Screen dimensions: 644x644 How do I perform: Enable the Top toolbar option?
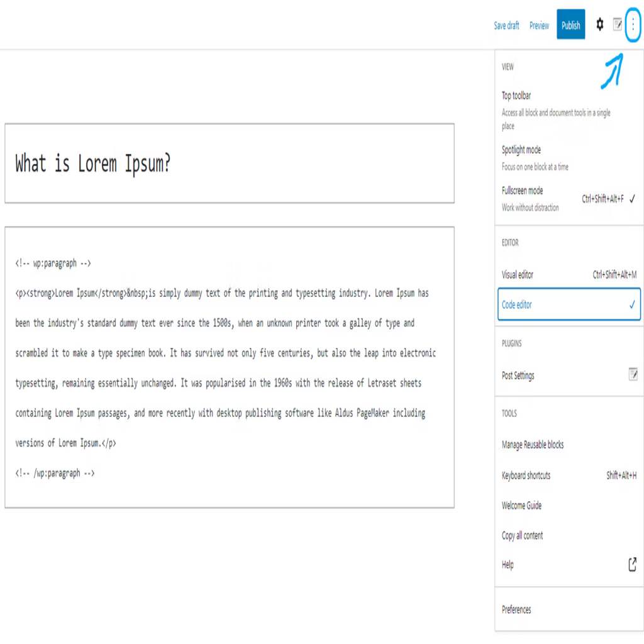pyautogui.click(x=569, y=110)
